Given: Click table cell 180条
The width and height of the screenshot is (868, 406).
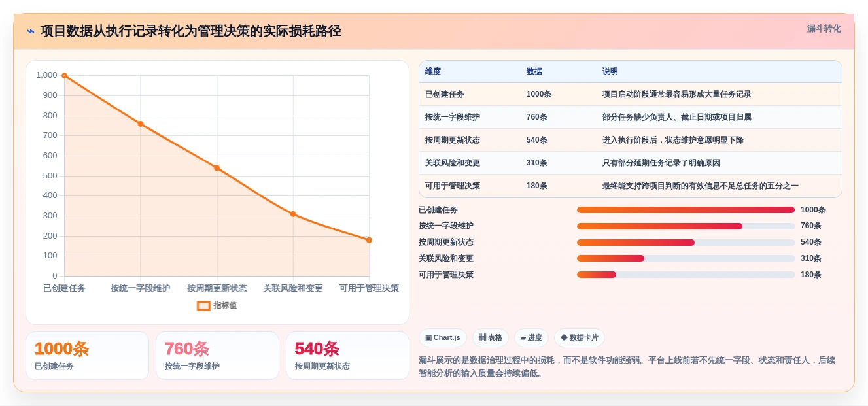Looking at the screenshot, I should 537,186.
